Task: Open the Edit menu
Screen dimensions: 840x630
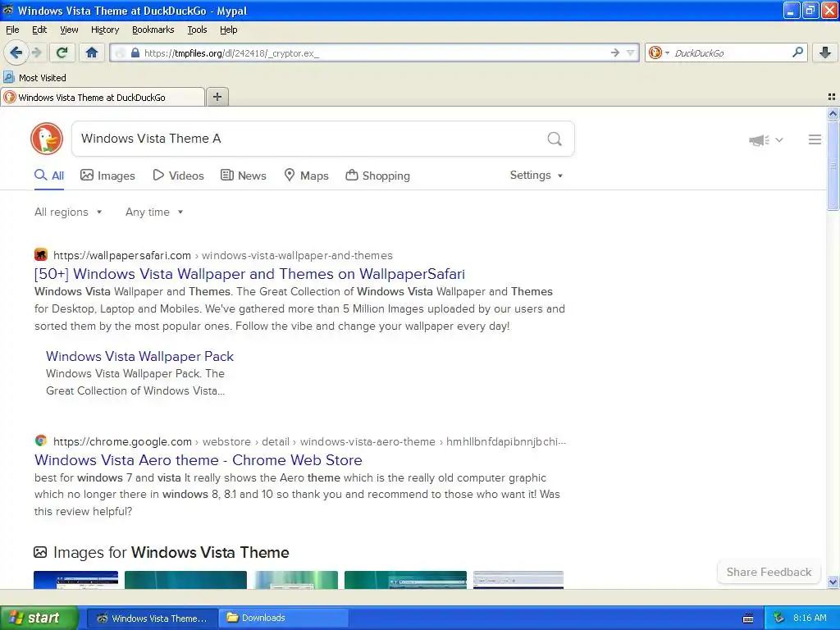Action: (x=39, y=30)
